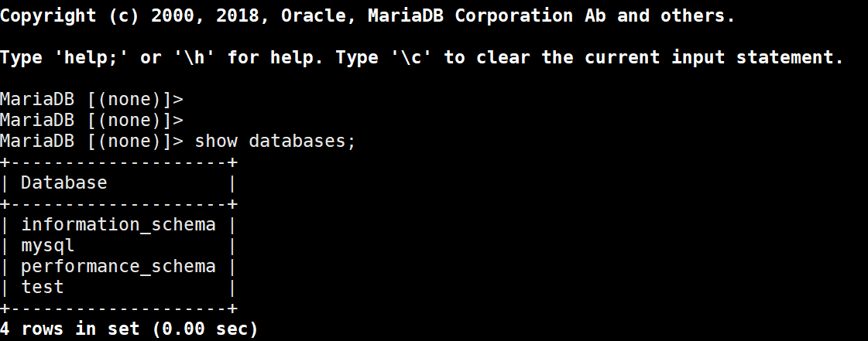
Task: Click the Database column header
Action: point(64,182)
